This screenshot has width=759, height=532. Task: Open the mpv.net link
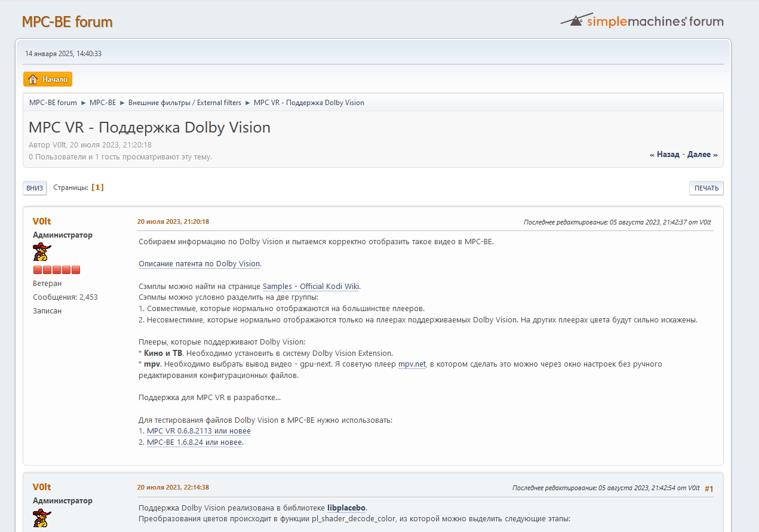(412, 364)
